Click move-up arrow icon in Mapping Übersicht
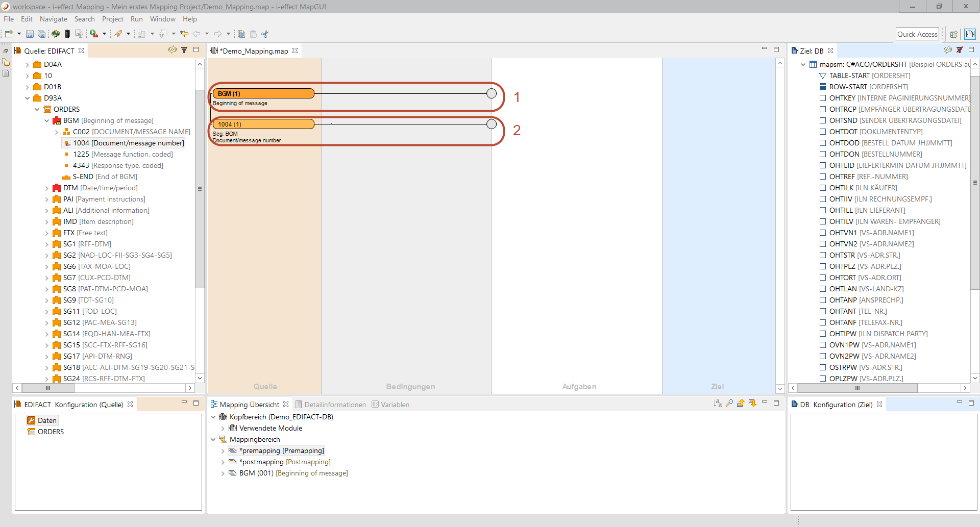The image size is (980, 527). [x=741, y=404]
